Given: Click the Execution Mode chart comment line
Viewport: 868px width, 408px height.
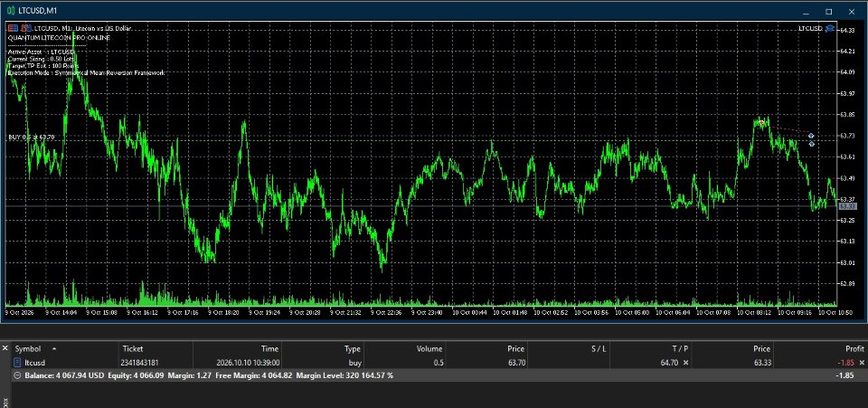Looking at the screenshot, I should pos(87,72).
